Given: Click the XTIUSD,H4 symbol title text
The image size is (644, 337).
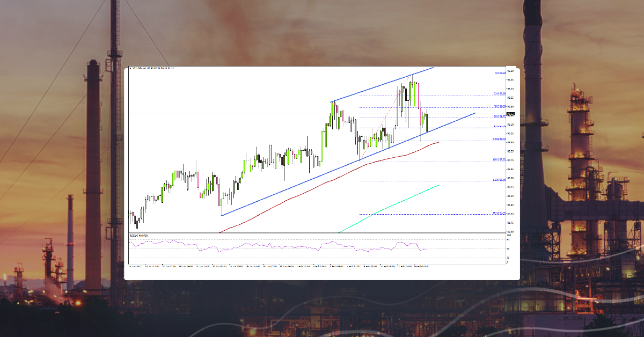Looking at the screenshot, I should pos(141,69).
